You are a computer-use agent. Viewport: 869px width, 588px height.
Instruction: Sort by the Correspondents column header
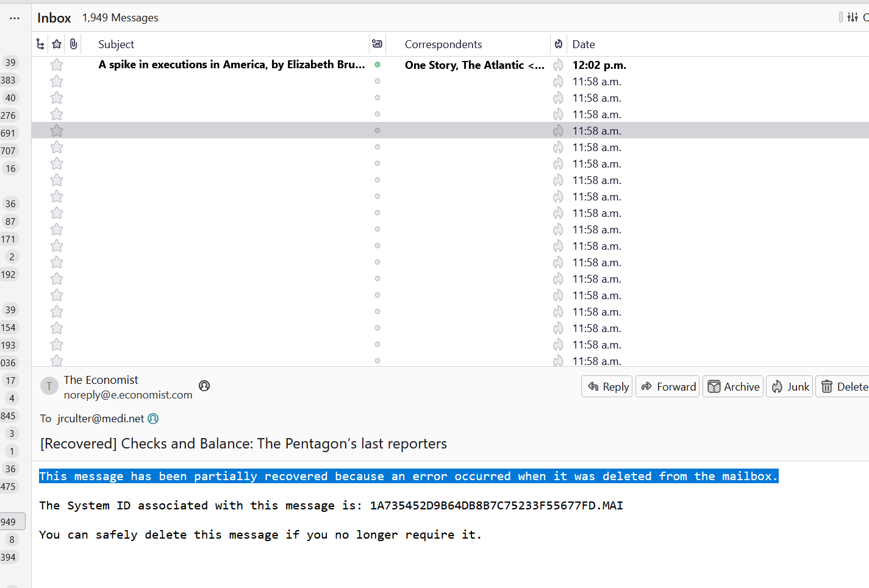point(443,44)
